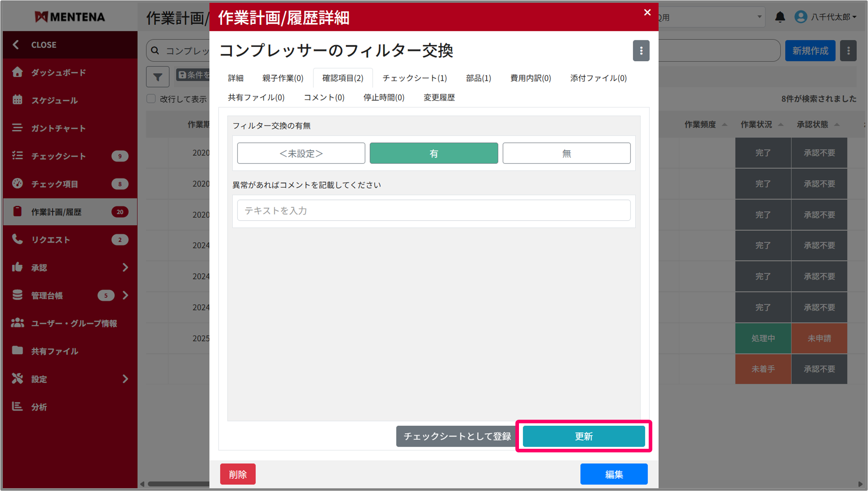Click the horizontal scrollbar at the bottom
The width and height of the screenshot is (868, 491).
178,484
